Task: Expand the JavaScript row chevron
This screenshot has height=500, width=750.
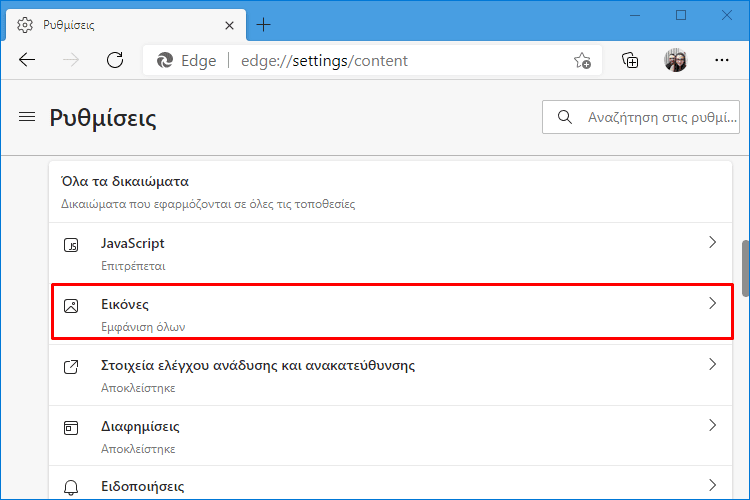Action: tap(712, 242)
